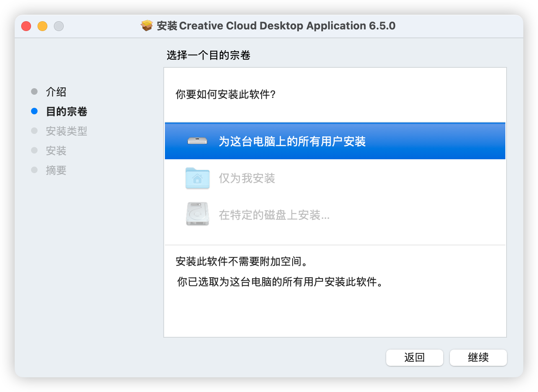Click the 返回 button
This screenshot has height=392, width=538.
[x=414, y=358]
